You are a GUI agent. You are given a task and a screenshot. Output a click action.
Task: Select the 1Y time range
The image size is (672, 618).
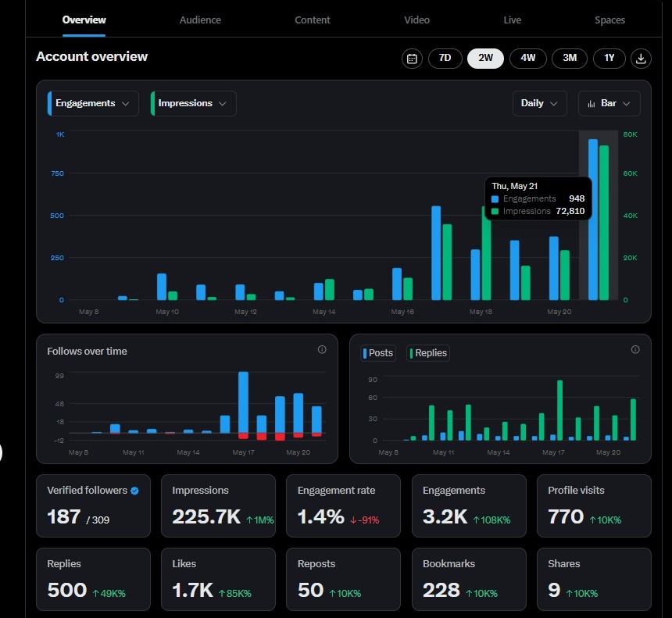click(609, 59)
